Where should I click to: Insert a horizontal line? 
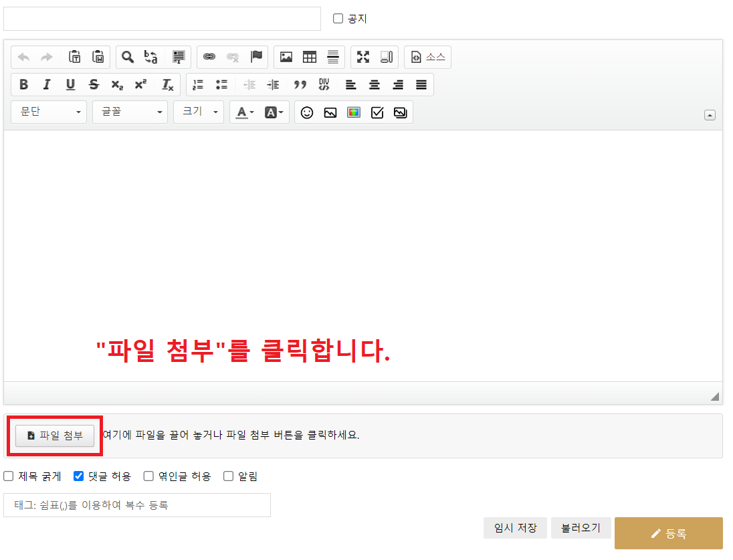click(x=333, y=57)
